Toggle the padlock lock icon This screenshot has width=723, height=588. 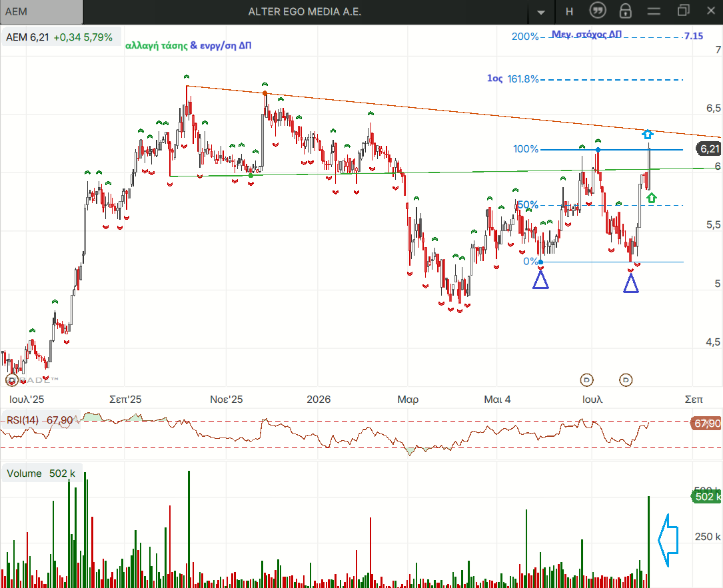tap(625, 11)
